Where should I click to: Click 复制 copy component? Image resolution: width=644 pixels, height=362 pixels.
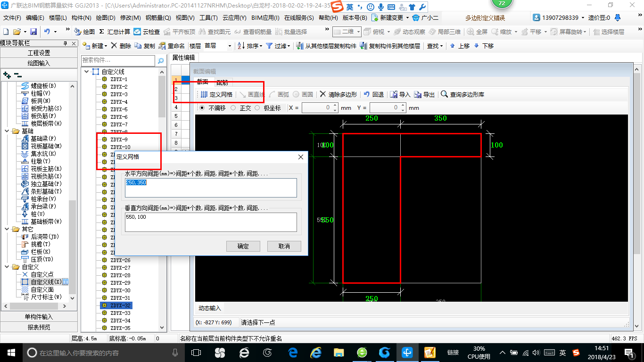(x=144, y=46)
